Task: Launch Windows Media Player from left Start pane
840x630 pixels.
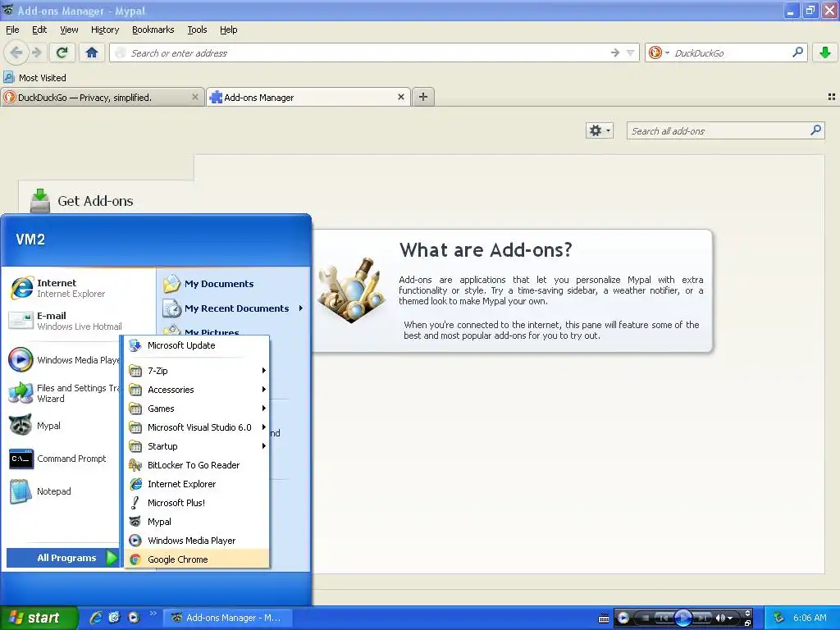Action: tap(63, 360)
